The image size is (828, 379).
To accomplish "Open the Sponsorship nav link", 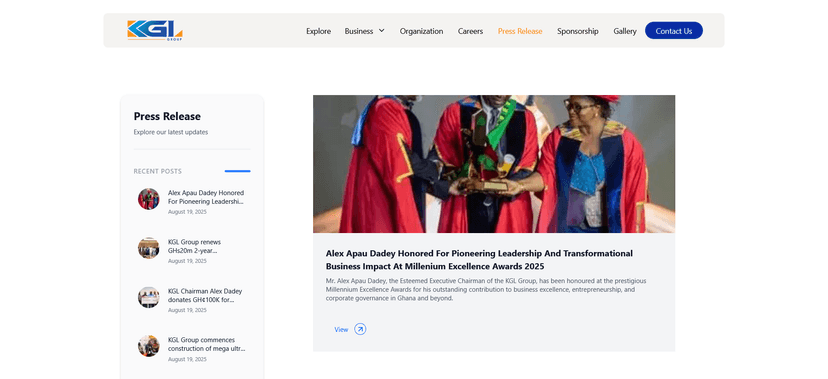I will (x=578, y=31).
